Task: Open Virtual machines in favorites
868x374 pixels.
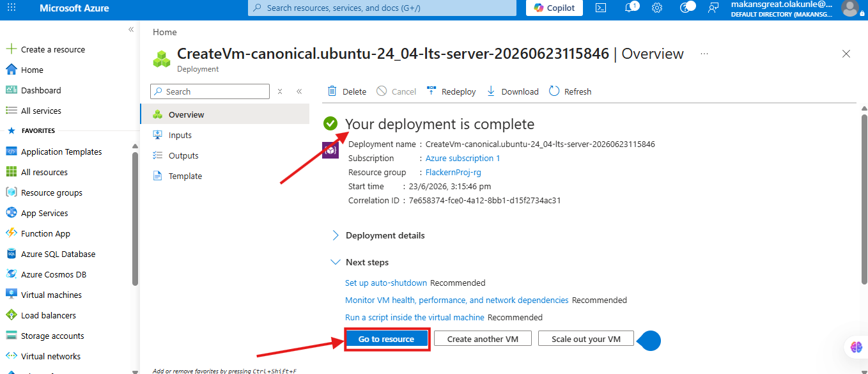Action: tap(51, 295)
